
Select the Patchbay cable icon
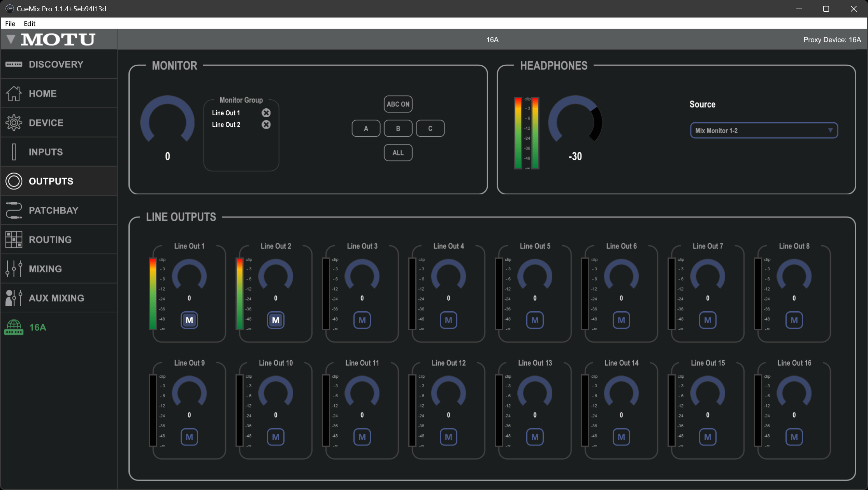coord(14,210)
